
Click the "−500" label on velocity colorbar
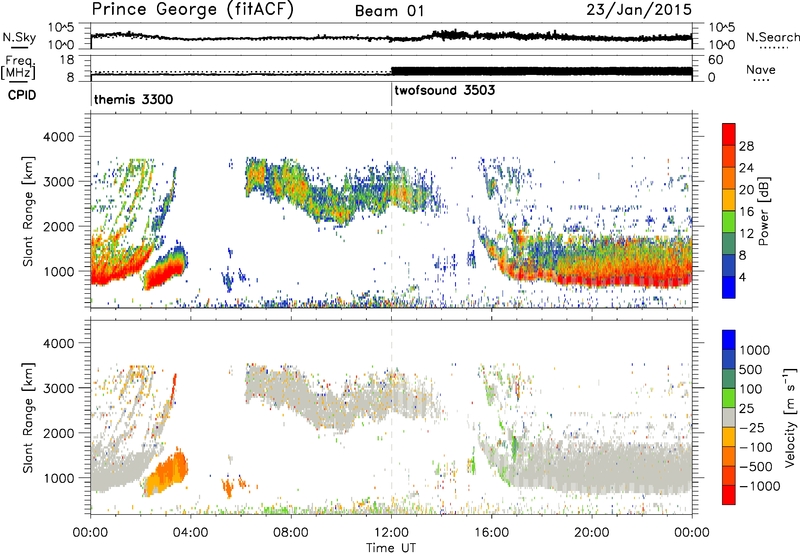(756, 467)
